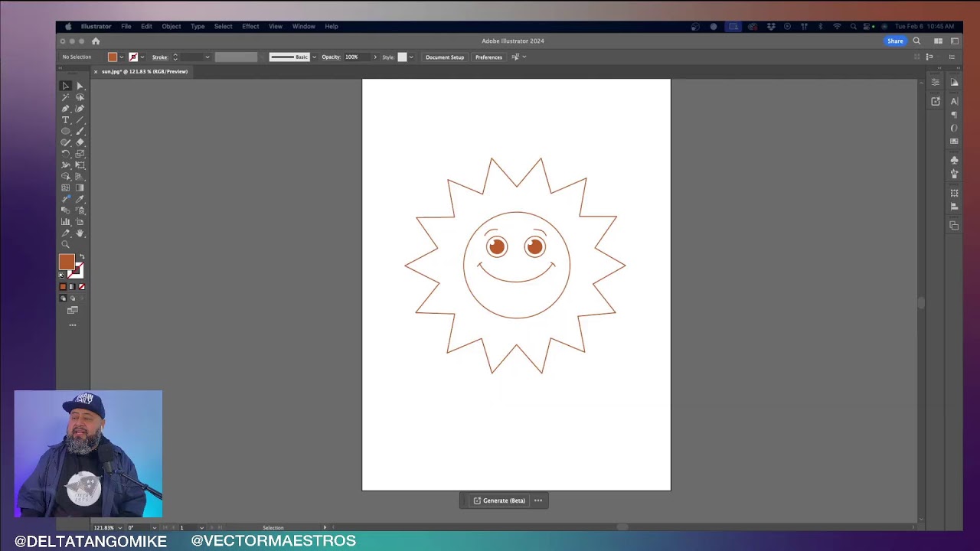This screenshot has width=980, height=551.
Task: Click Preferences button
Action: (x=488, y=57)
